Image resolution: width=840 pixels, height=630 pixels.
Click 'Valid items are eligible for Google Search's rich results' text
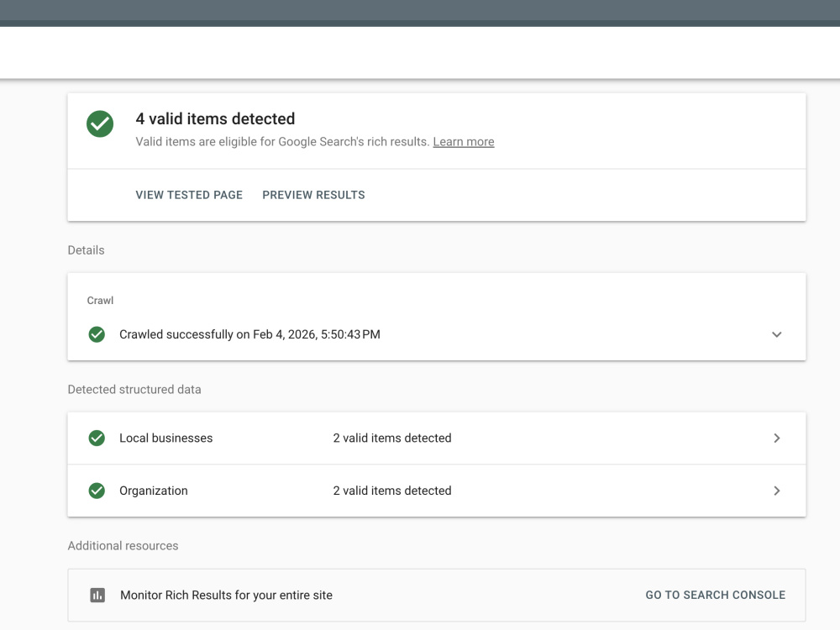282,142
